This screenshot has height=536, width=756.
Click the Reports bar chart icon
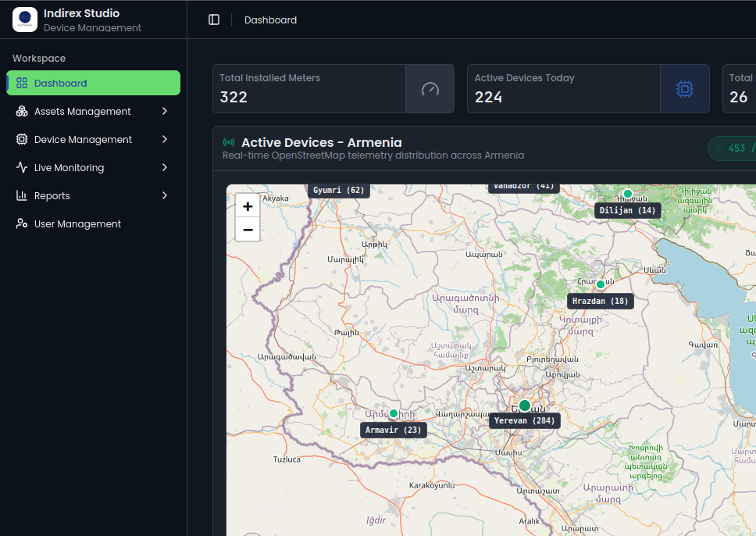[x=22, y=195]
